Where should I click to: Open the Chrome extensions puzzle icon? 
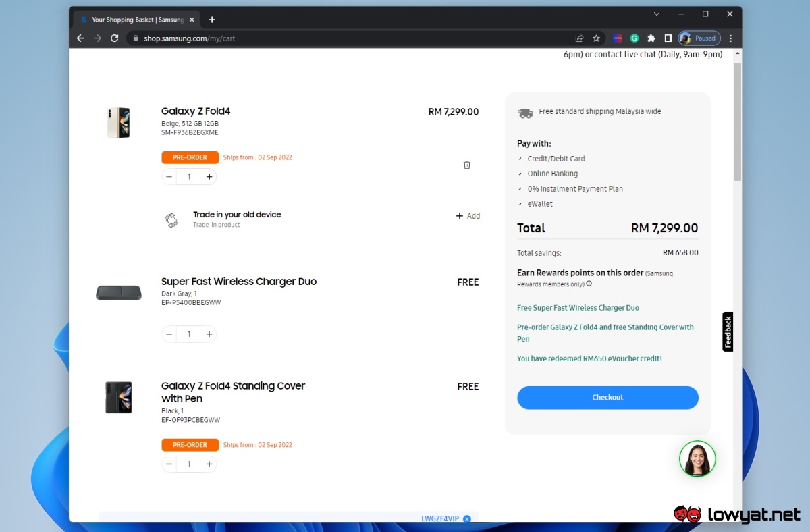(651, 38)
